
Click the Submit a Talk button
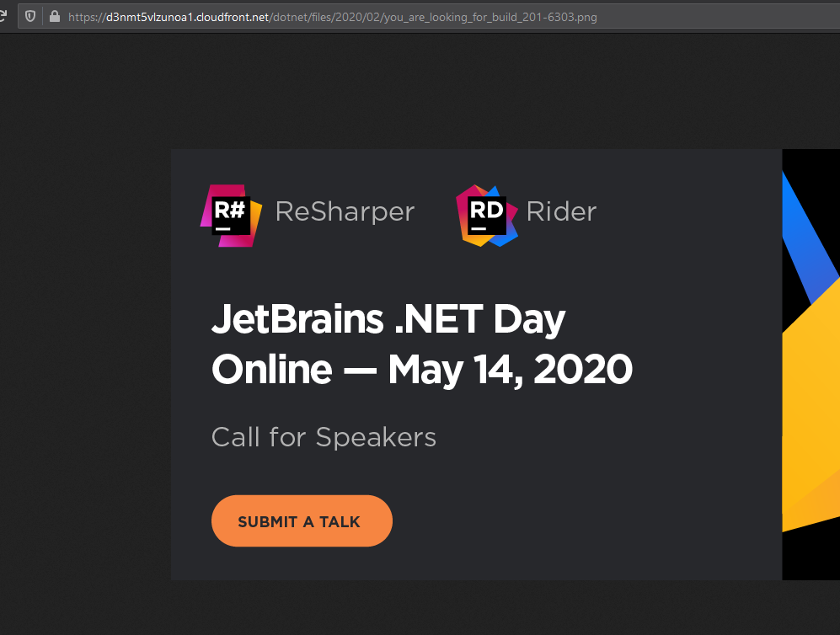[x=302, y=521]
